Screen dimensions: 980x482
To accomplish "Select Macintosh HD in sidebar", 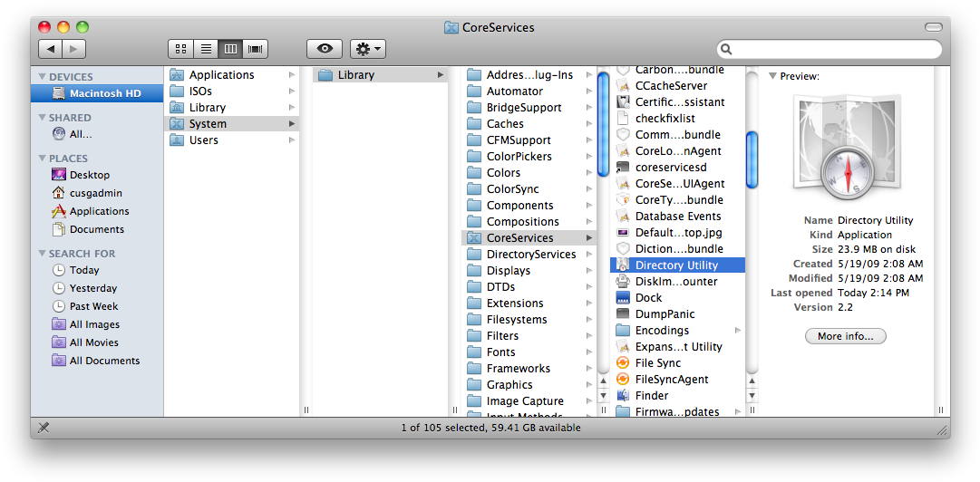I will pyautogui.click(x=97, y=93).
